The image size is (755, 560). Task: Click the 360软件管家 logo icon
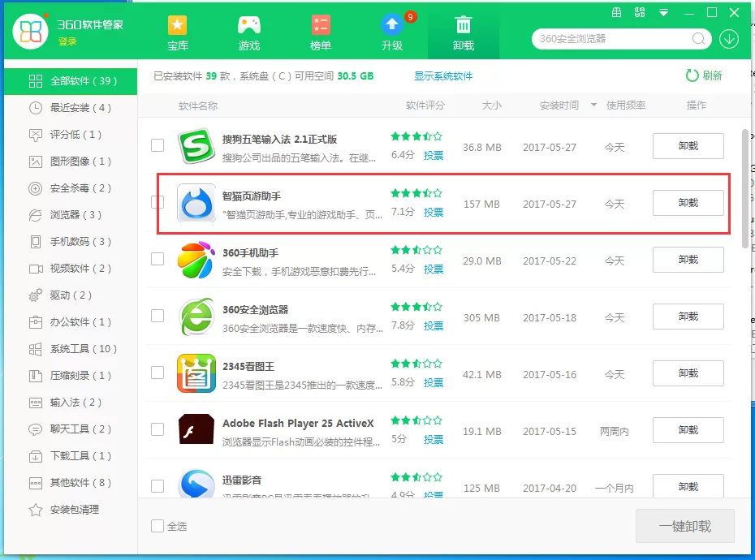[x=30, y=32]
